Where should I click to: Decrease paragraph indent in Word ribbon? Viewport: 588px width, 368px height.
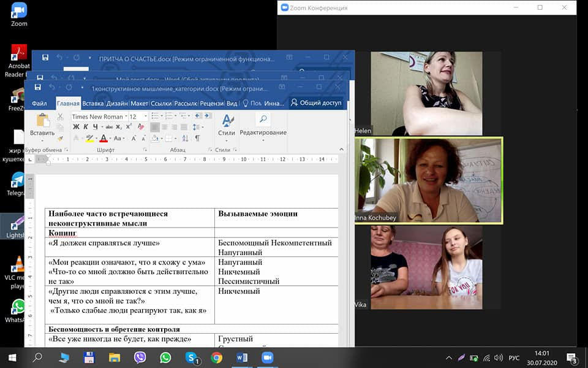198,116
